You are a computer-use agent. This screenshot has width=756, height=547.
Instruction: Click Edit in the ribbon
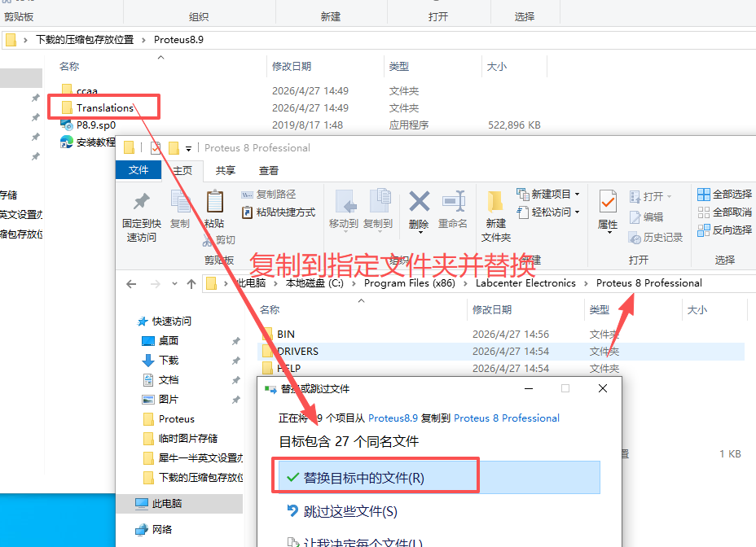click(647, 217)
